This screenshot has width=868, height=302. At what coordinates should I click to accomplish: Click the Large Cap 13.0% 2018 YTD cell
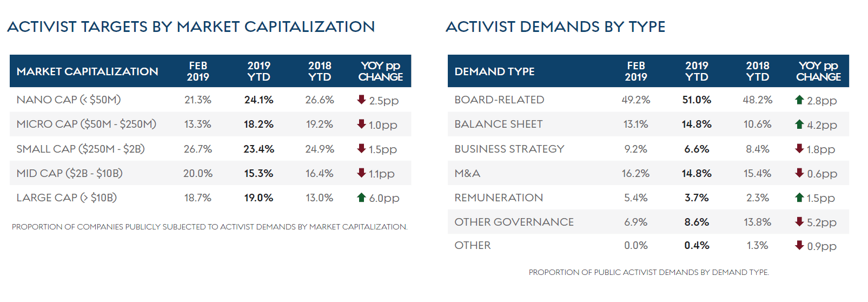[319, 198]
